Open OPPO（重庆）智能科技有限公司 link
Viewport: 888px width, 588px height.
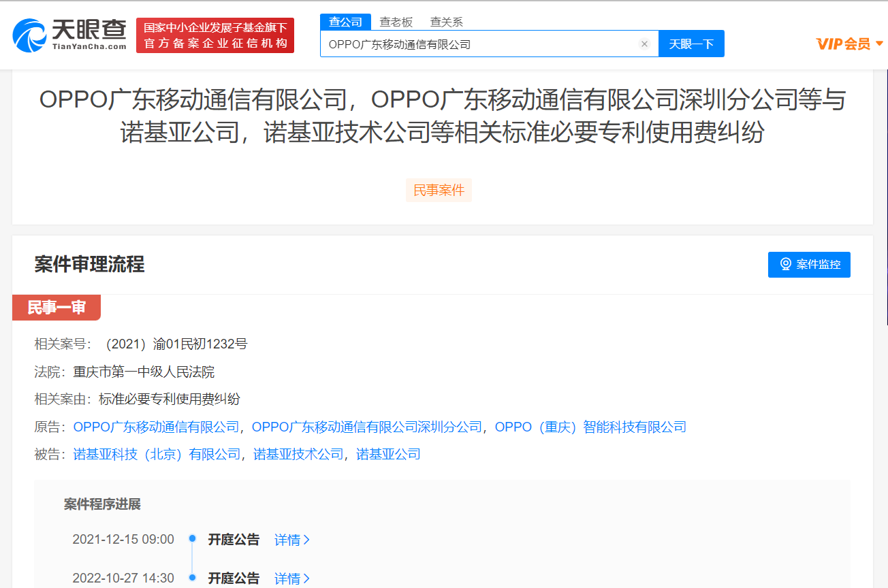click(590, 427)
